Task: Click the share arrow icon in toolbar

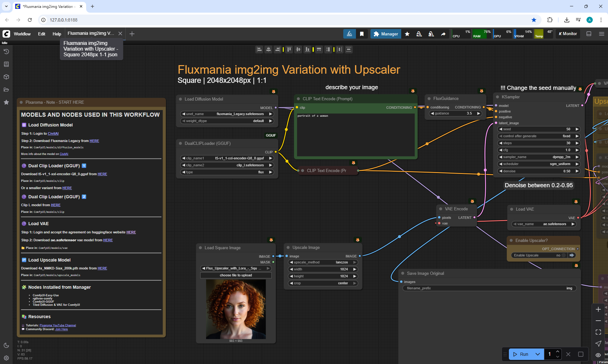Action: (x=443, y=34)
